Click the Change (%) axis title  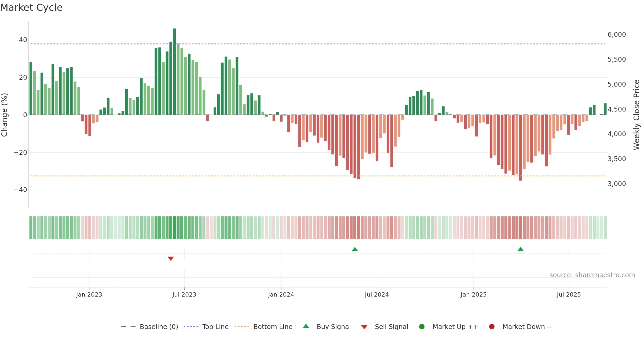click(5, 115)
